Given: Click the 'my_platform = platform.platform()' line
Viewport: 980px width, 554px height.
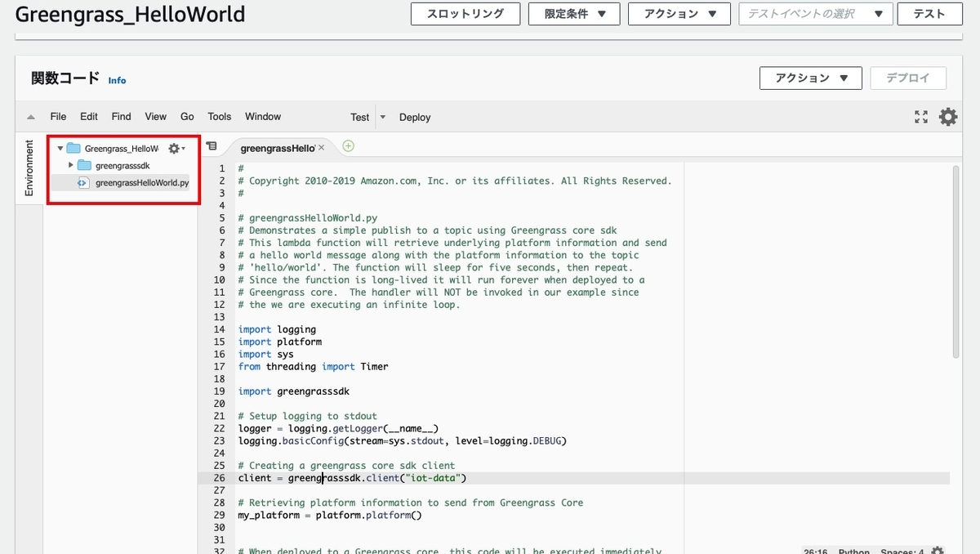Looking at the screenshot, I should pos(330,516).
